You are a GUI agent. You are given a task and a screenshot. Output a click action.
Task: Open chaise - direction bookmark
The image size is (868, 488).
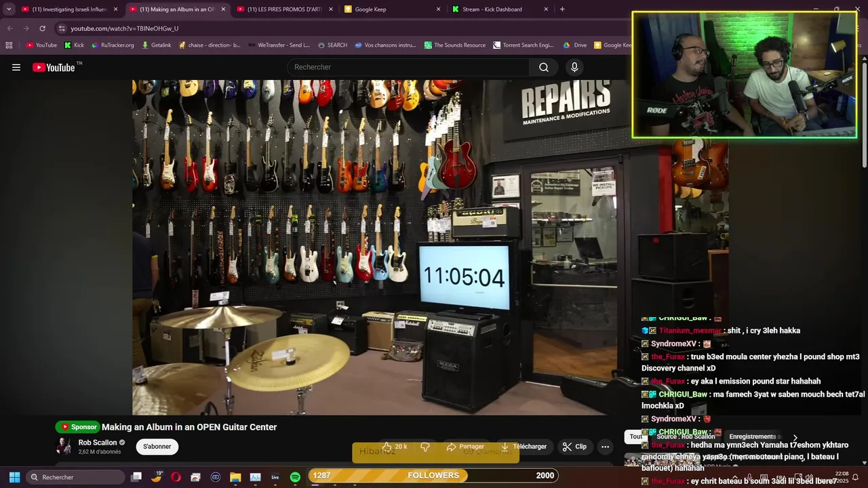[209, 45]
